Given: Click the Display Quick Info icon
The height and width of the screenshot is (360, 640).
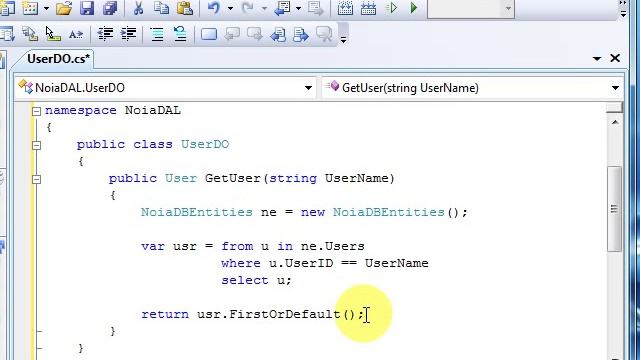Looking at the screenshot, I should point(53,34).
